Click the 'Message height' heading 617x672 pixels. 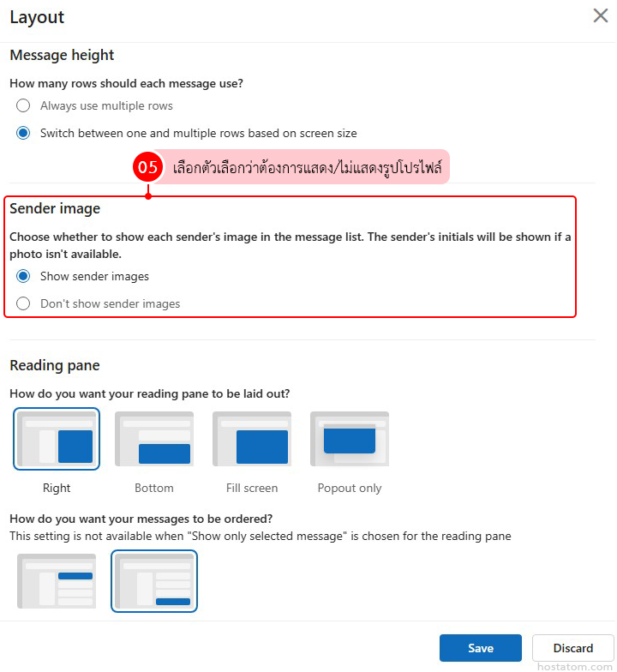[x=62, y=55]
